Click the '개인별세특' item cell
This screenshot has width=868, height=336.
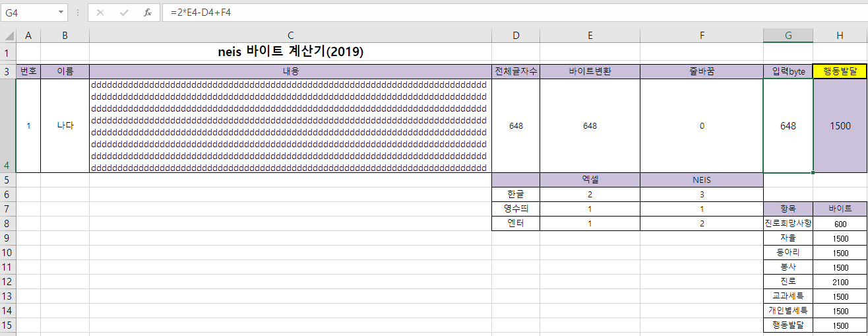(788, 311)
